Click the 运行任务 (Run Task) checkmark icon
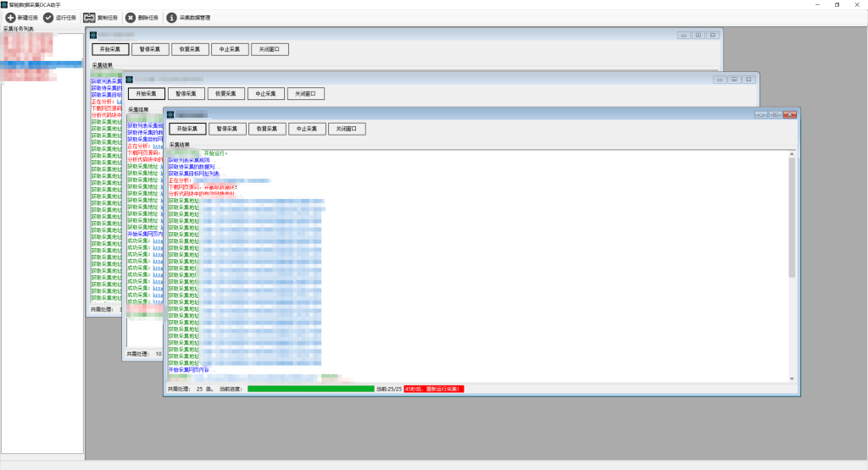The height and width of the screenshot is (470, 868). 48,17
